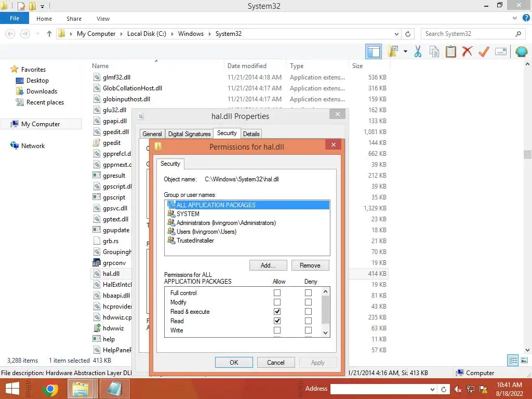This screenshot has width=532, height=399.
Task: Check Allow for Full control
Action: tap(277, 292)
